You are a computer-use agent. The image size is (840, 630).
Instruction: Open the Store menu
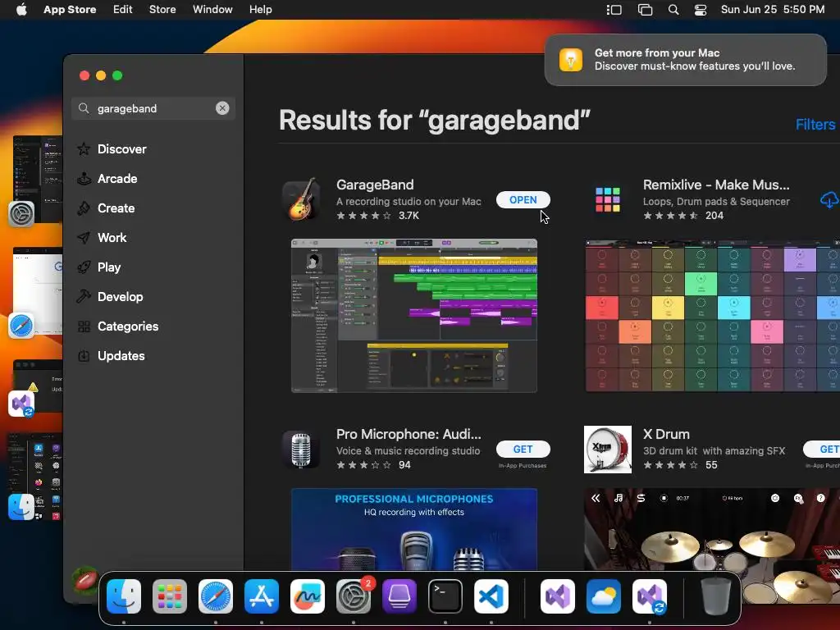point(162,10)
